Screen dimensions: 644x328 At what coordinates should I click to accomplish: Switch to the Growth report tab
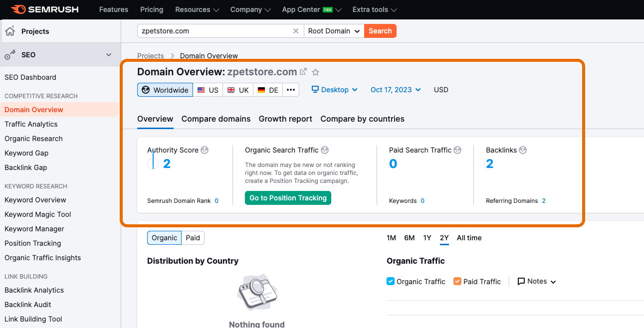click(285, 119)
